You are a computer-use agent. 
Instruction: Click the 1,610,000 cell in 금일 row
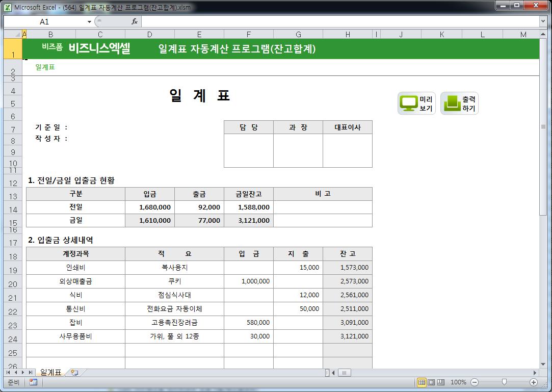tap(150, 221)
